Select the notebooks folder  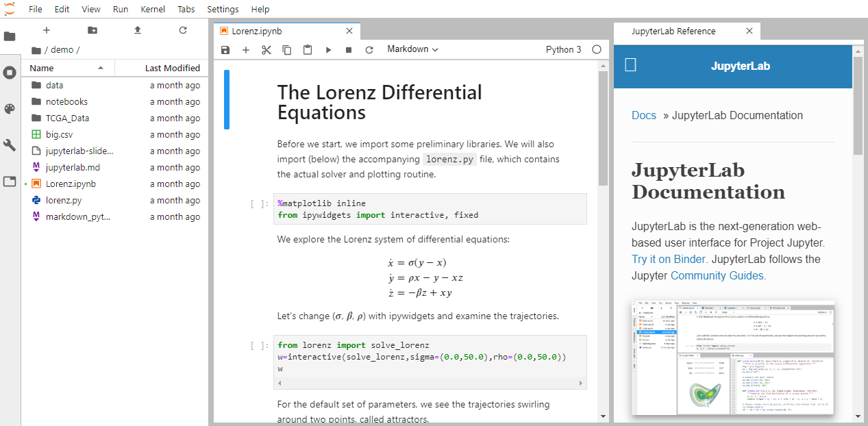pyautogui.click(x=115, y=102)
